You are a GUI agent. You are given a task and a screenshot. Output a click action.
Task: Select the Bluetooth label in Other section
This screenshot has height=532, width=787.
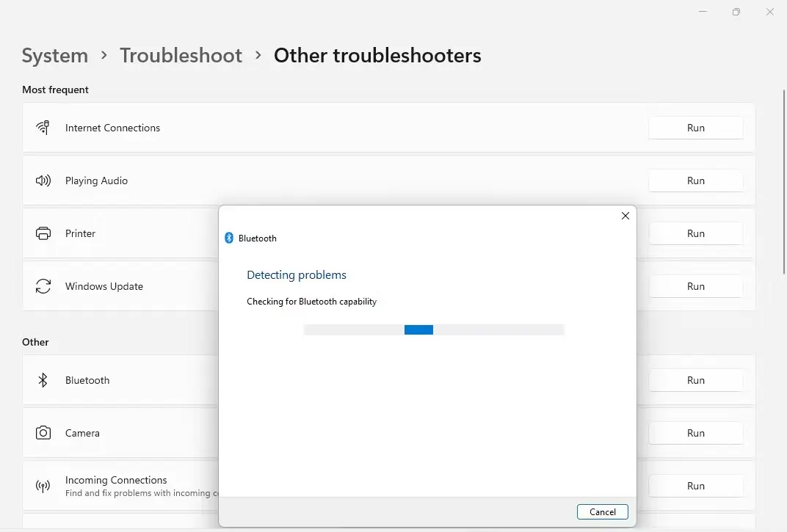[87, 380]
